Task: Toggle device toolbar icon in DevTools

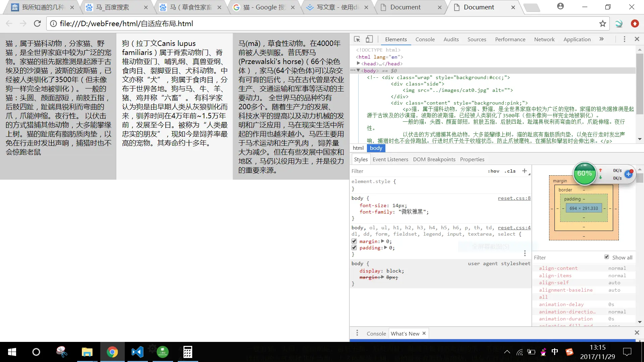Action: tap(369, 39)
